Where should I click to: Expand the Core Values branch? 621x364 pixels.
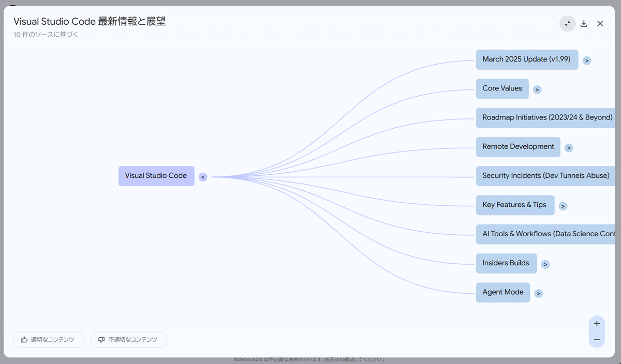tap(537, 89)
